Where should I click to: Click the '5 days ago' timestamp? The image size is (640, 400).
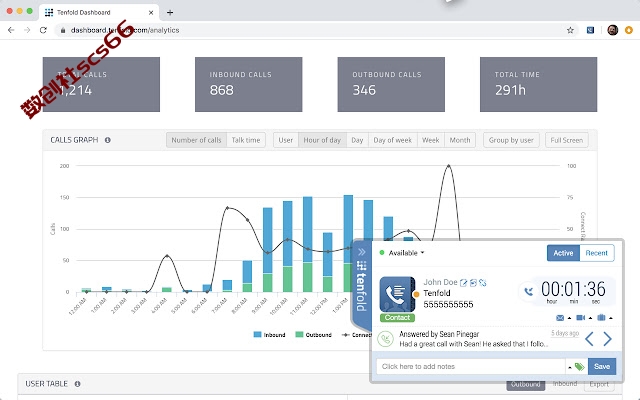pyautogui.click(x=565, y=333)
